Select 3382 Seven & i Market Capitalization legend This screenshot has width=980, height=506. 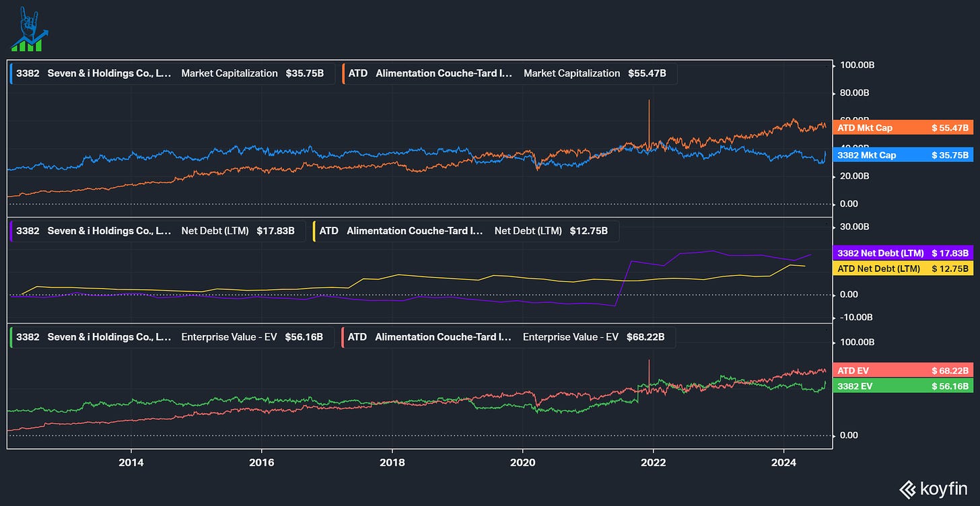[x=172, y=73]
